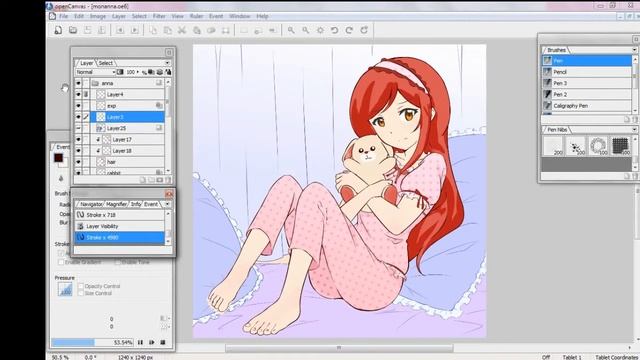Select the Pen 2 brush
The image size is (640, 360).
pyautogui.click(x=587, y=94)
